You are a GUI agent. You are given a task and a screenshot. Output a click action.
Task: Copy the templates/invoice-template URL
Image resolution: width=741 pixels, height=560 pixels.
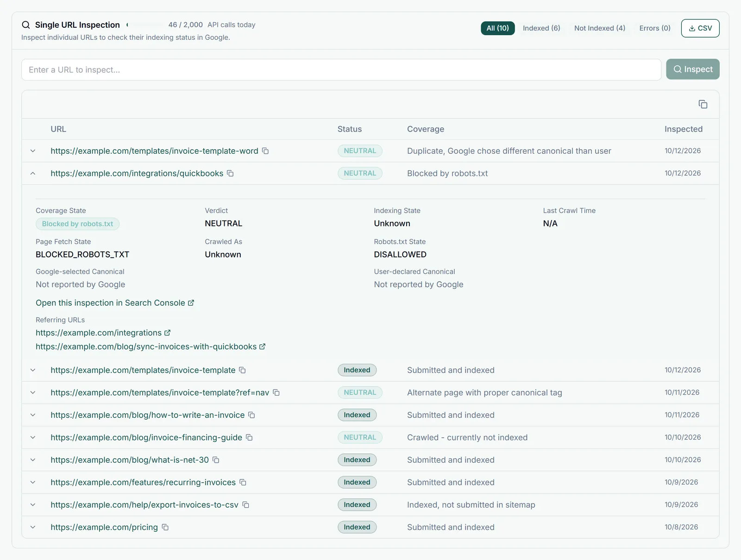(x=242, y=370)
